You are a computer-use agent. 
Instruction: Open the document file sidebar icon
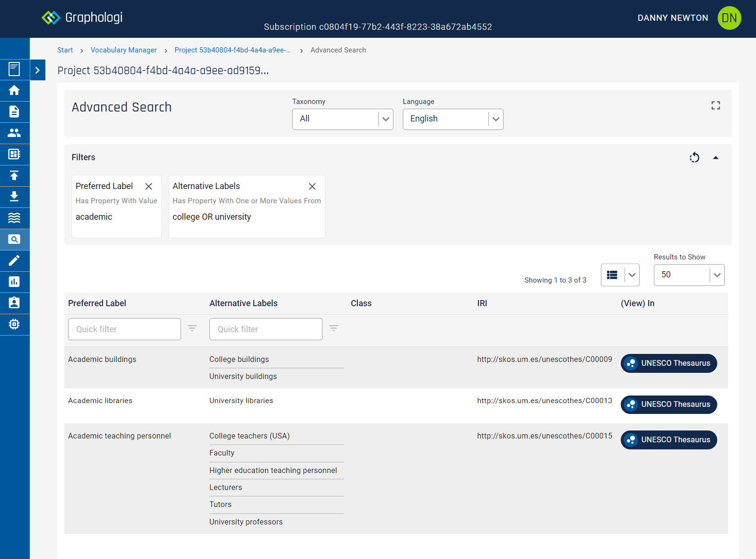click(x=14, y=112)
